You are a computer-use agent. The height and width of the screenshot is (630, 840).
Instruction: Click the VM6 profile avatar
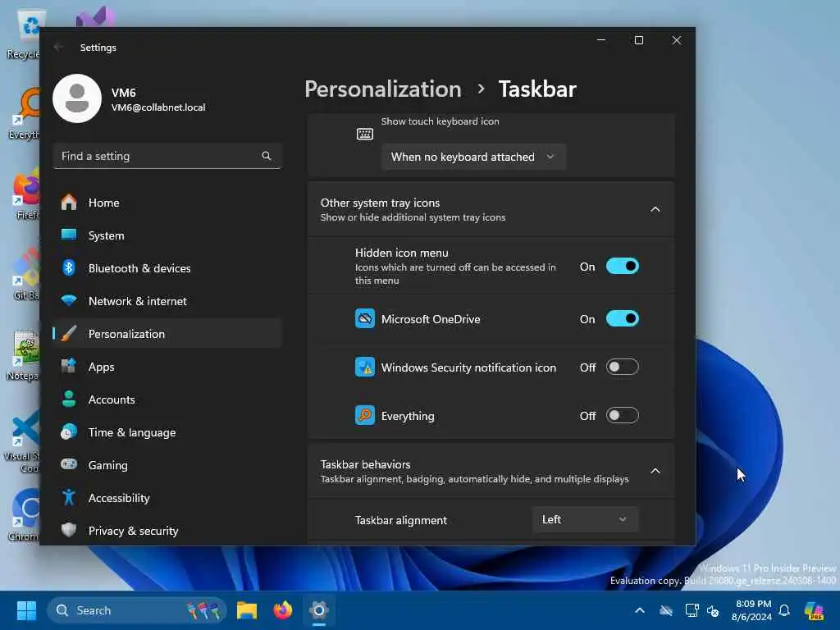[77, 98]
